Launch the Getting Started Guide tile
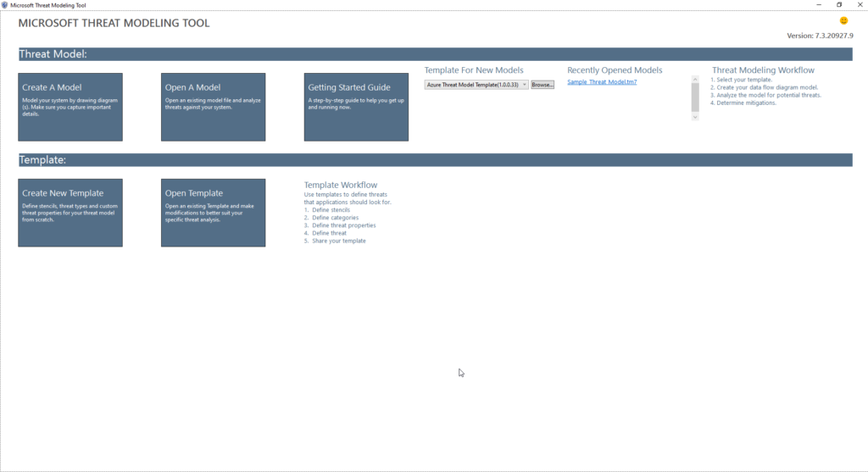The height and width of the screenshot is (472, 868). click(x=356, y=107)
